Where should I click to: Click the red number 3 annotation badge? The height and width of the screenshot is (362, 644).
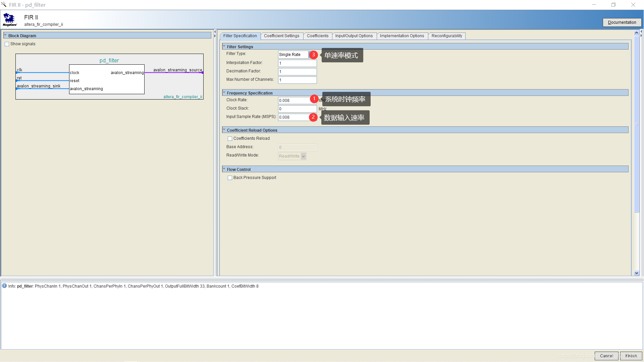coord(313,55)
